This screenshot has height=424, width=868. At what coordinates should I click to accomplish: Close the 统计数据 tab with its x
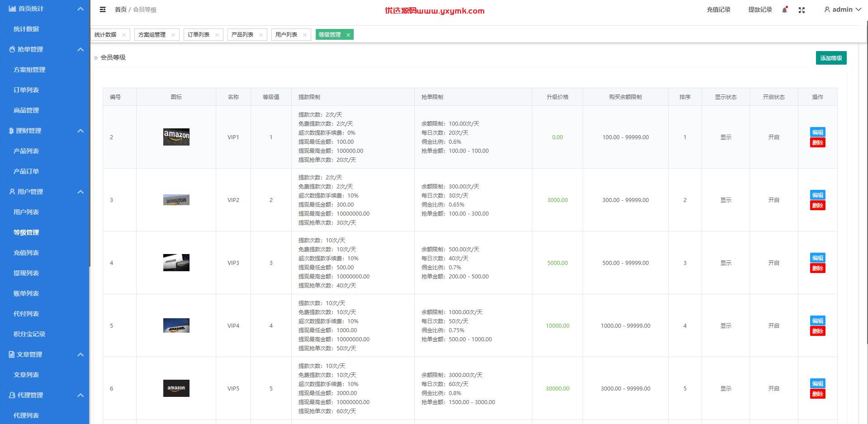tap(124, 35)
